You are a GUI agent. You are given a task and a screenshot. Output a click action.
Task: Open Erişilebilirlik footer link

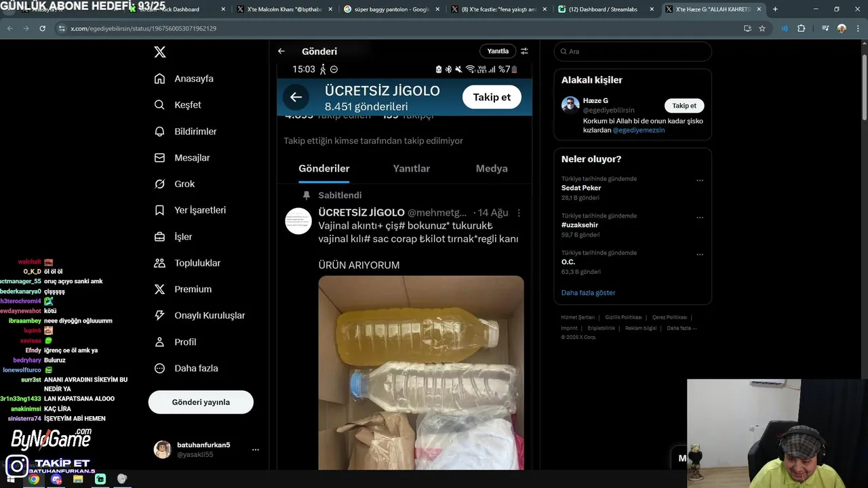tap(601, 328)
